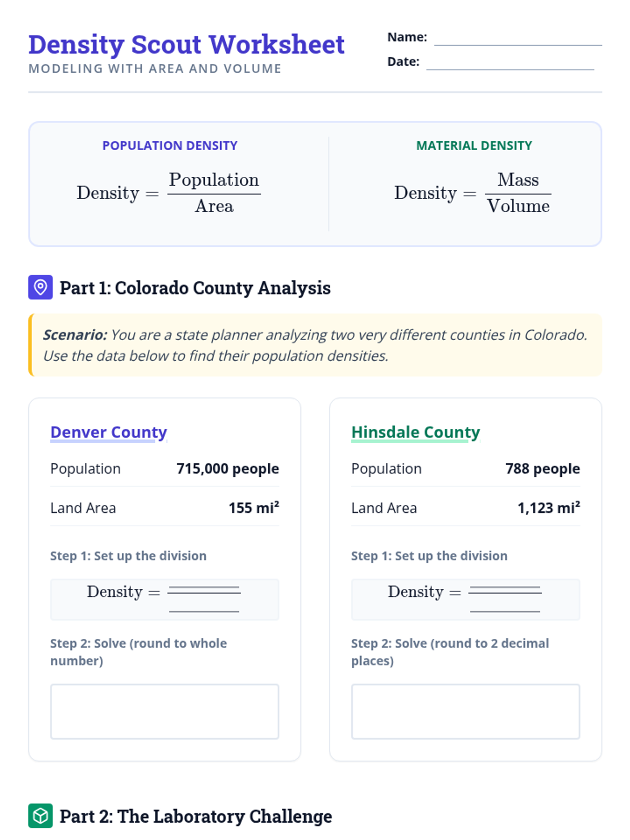Click the Population Density formula heading

[x=170, y=145]
